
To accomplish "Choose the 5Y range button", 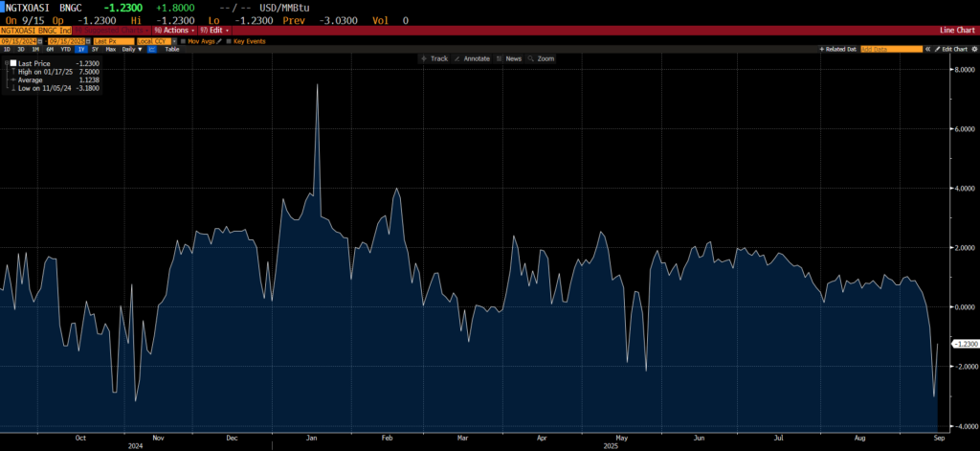I will click(x=95, y=49).
